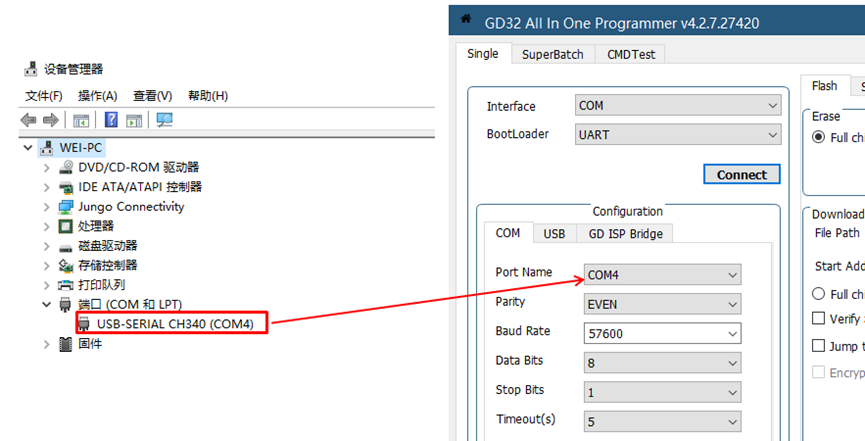Enable the Verify checkbox
865x441 pixels.
pyautogui.click(x=819, y=319)
